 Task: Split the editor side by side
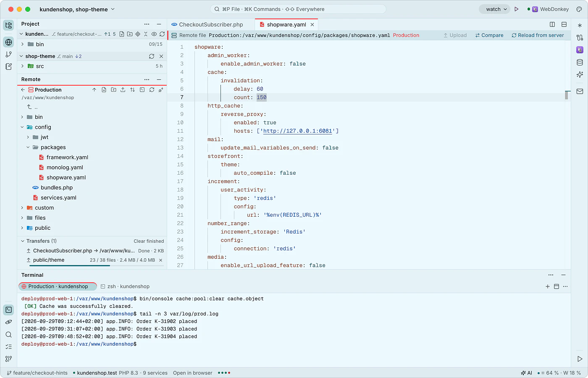click(x=552, y=24)
